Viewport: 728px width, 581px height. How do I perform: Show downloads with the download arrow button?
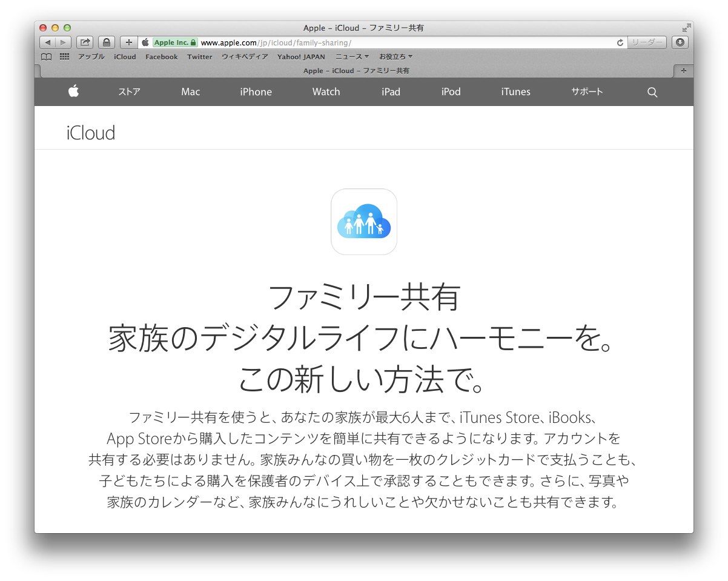pyautogui.click(x=680, y=42)
